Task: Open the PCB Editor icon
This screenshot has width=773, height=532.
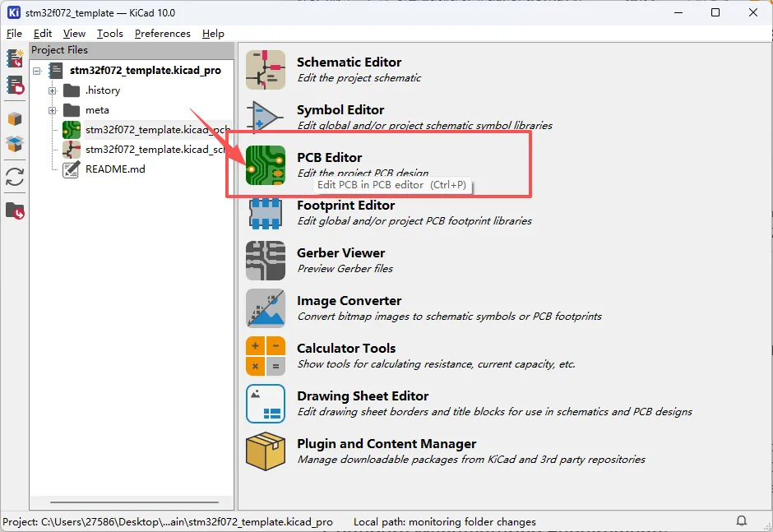Action: pyautogui.click(x=266, y=165)
